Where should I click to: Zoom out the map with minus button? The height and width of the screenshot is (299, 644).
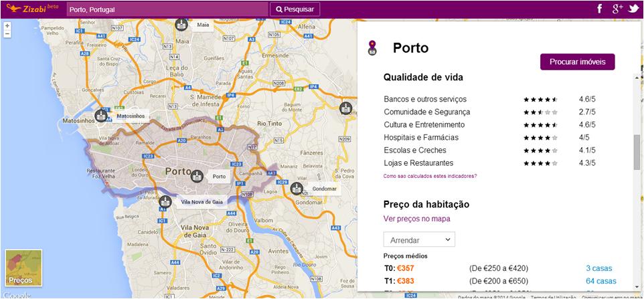pyautogui.click(x=7, y=33)
